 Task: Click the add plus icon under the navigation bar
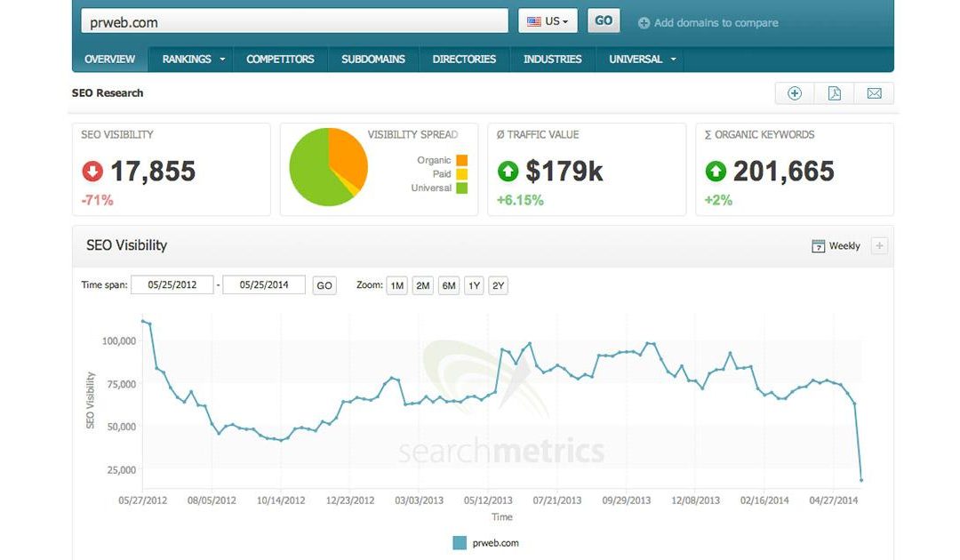click(795, 93)
